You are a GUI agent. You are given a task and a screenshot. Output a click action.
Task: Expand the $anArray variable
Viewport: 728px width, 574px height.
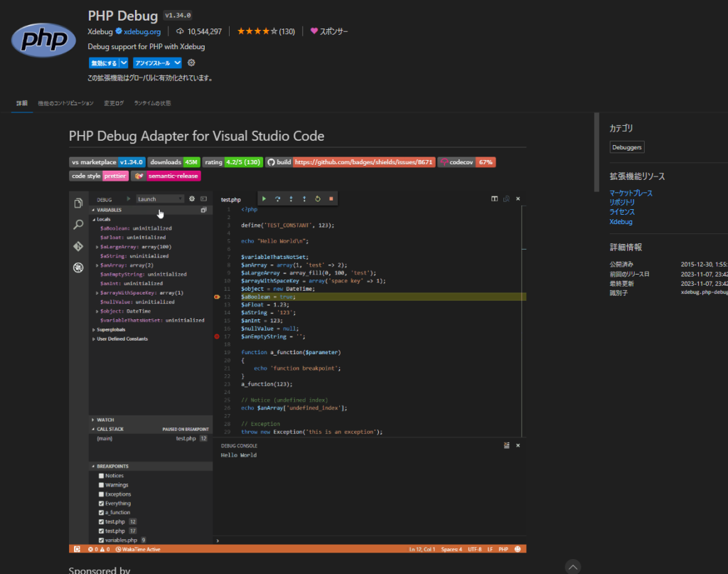pyautogui.click(x=97, y=265)
